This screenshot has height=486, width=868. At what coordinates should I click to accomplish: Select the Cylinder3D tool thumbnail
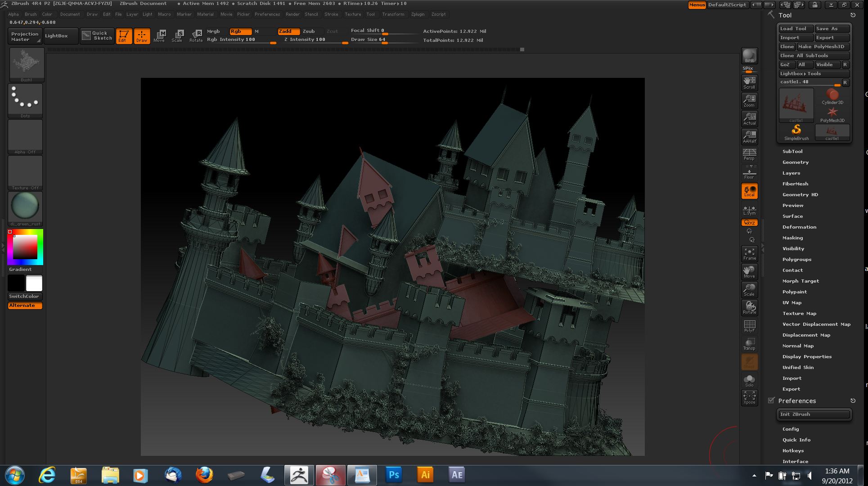832,96
